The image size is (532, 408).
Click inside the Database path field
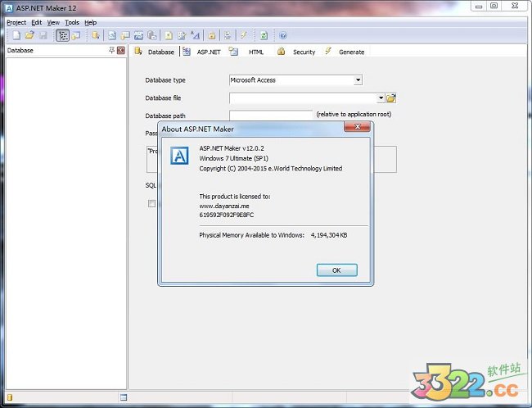click(271, 116)
